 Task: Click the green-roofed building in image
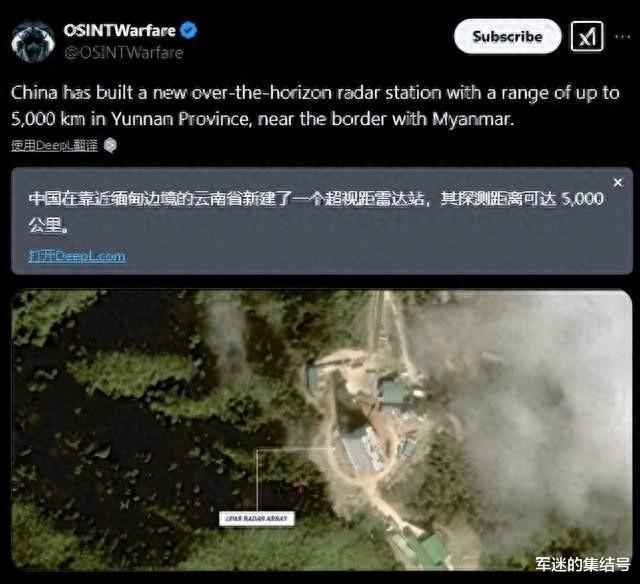[428, 549]
